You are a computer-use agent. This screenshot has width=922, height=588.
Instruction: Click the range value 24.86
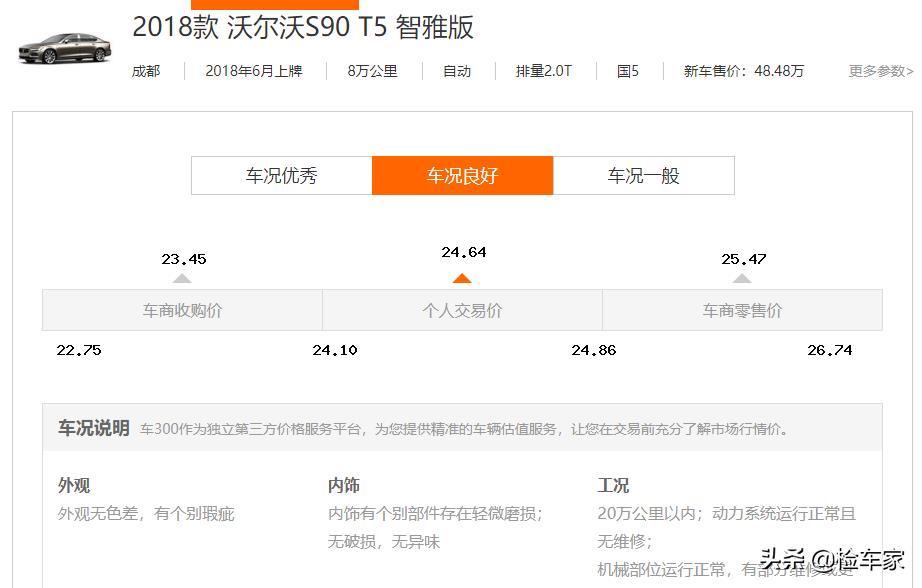click(594, 350)
